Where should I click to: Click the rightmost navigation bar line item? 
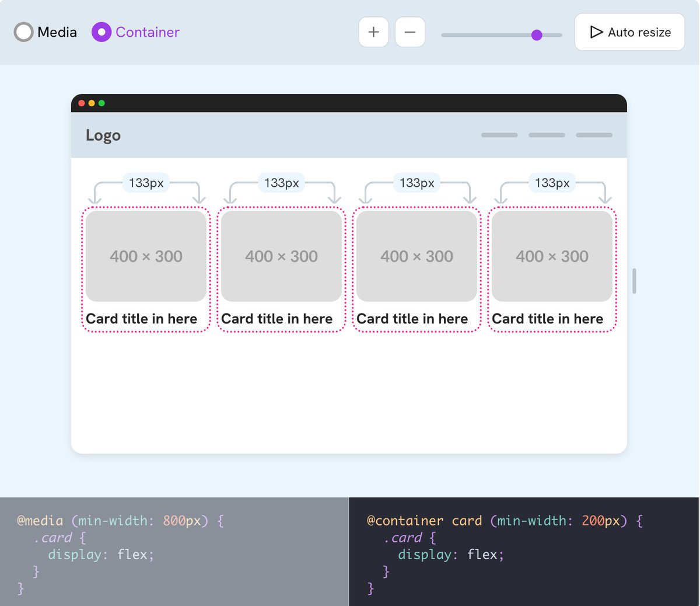coord(594,134)
